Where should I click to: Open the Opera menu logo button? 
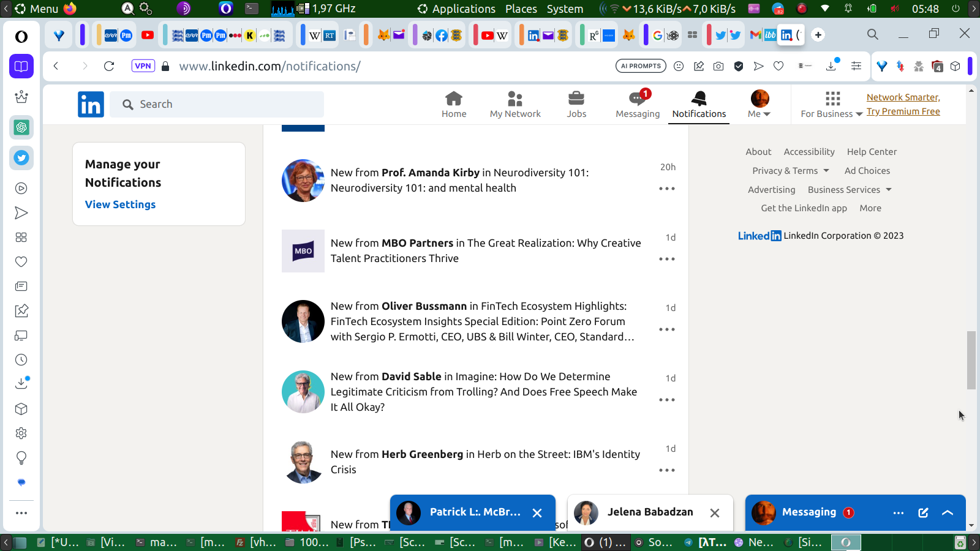21,37
